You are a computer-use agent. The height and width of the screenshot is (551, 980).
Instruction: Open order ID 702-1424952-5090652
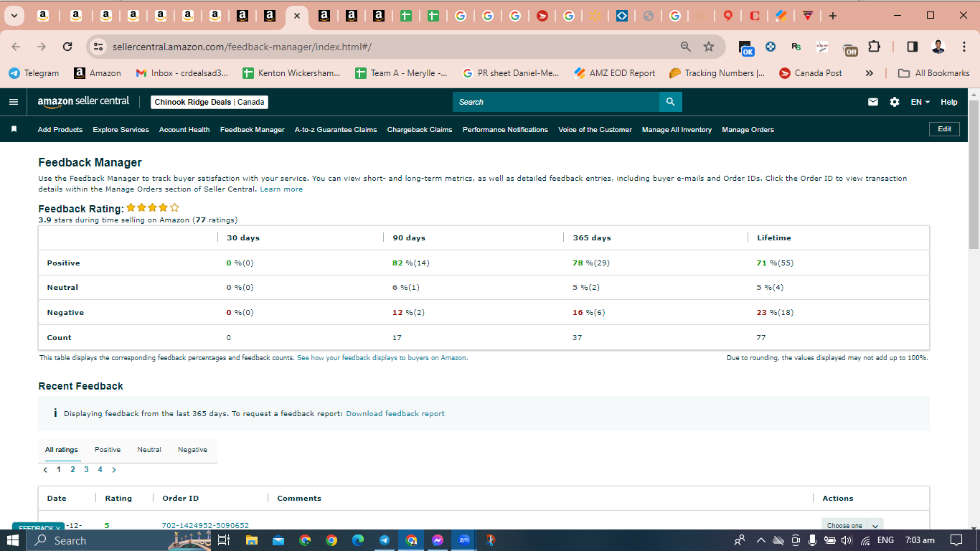coord(205,525)
